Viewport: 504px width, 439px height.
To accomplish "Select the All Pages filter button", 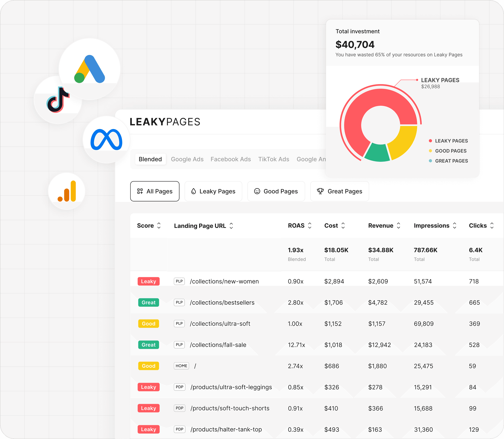I will [x=155, y=191].
